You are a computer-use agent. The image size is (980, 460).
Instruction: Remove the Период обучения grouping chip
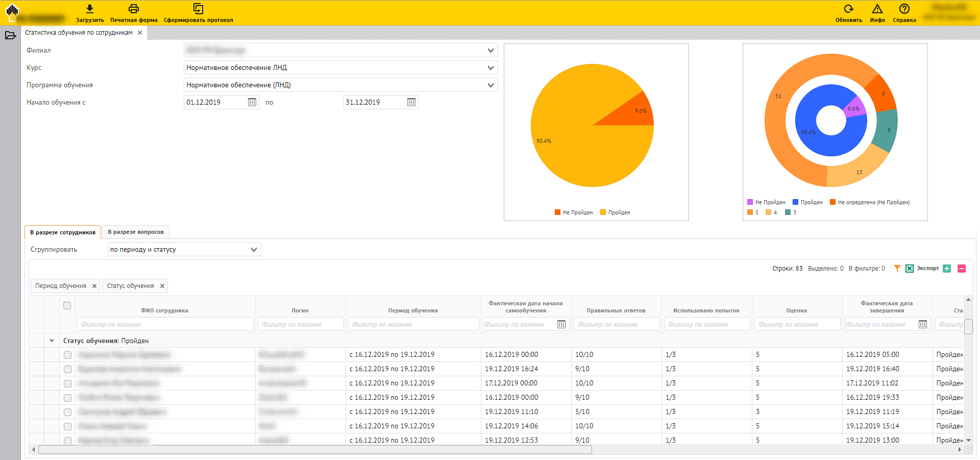94,286
